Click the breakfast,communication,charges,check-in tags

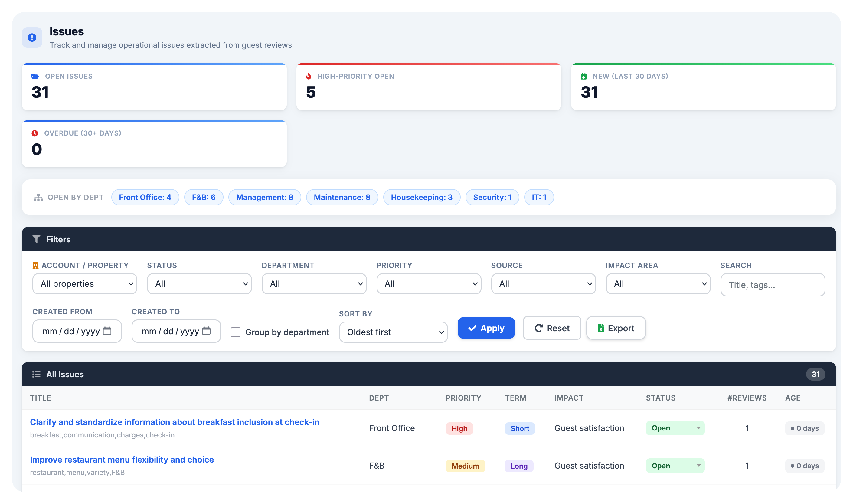[x=102, y=435]
